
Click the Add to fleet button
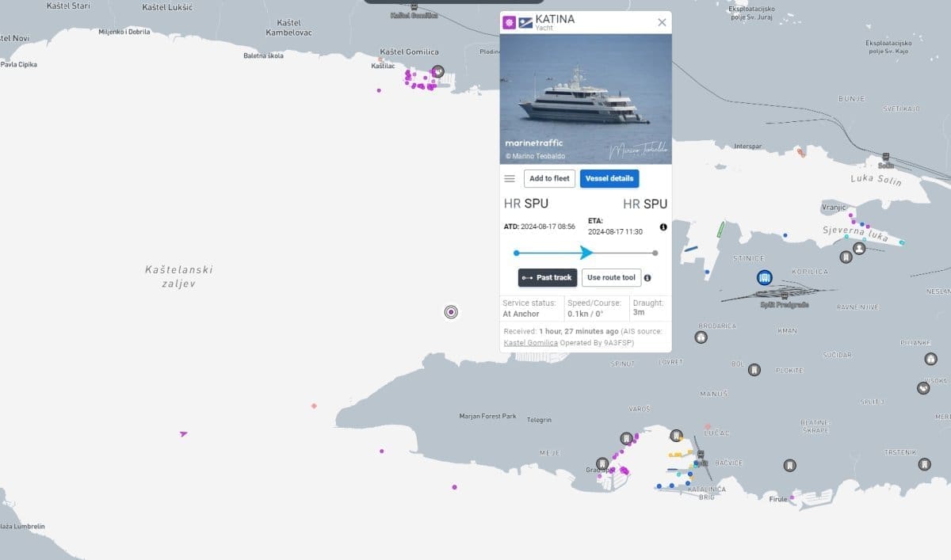[x=549, y=179]
